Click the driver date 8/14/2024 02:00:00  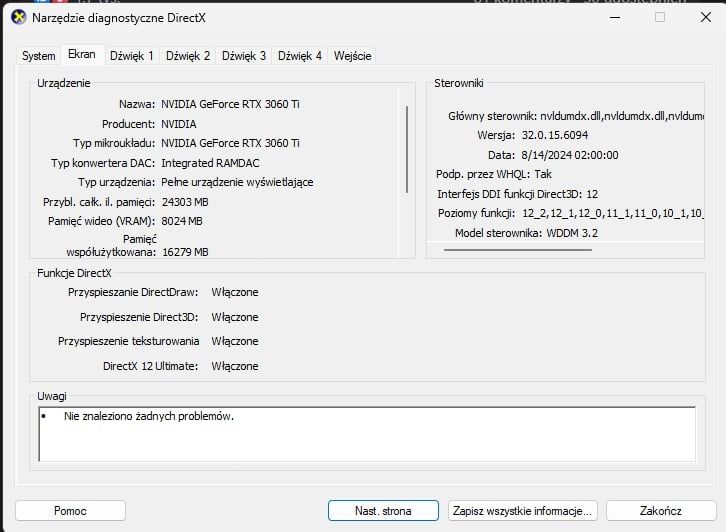(570, 155)
